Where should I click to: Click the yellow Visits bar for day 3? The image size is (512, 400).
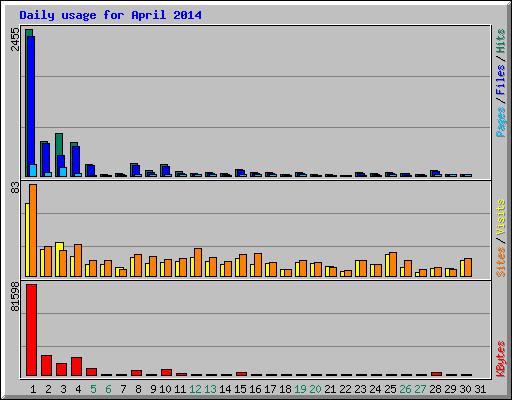click(x=59, y=259)
